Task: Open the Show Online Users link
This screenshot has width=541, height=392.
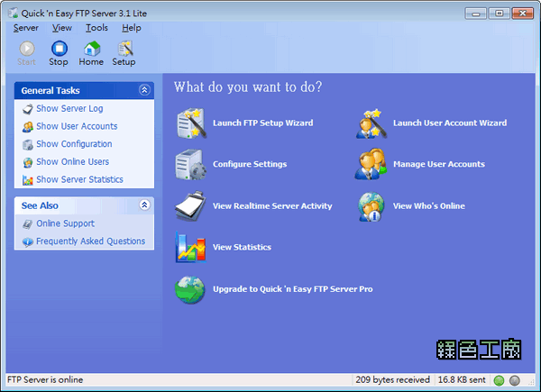Action: (73, 161)
